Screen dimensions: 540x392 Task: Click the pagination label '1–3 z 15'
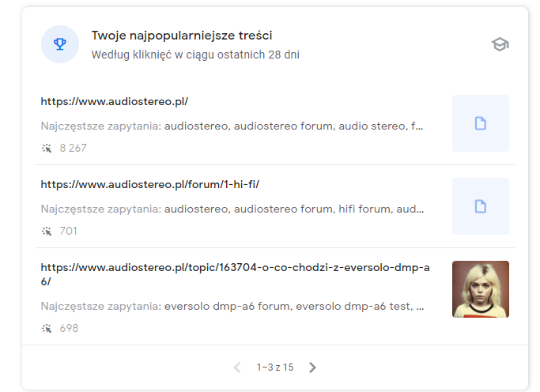point(275,367)
